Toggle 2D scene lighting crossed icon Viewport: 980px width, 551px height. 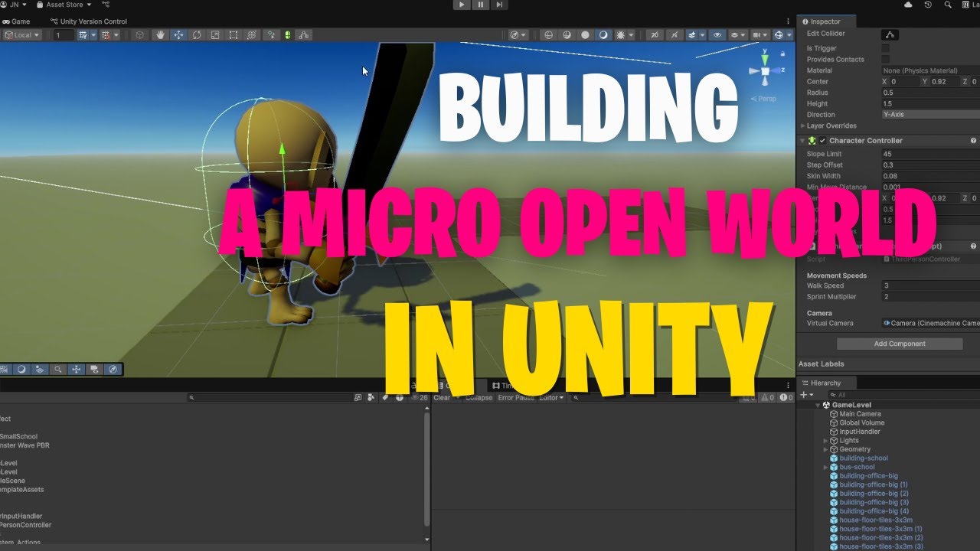point(655,35)
